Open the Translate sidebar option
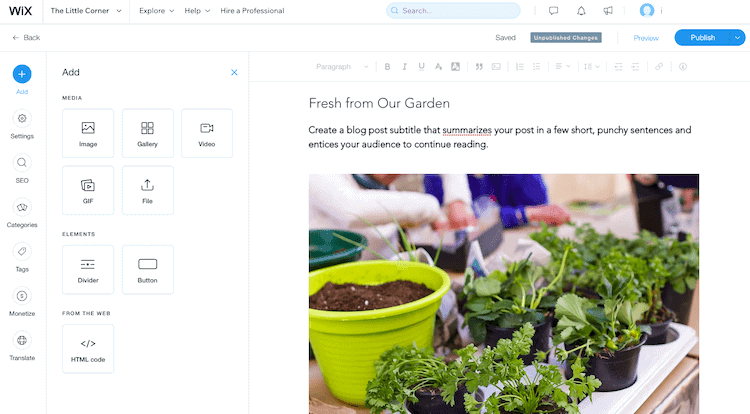 point(22,347)
